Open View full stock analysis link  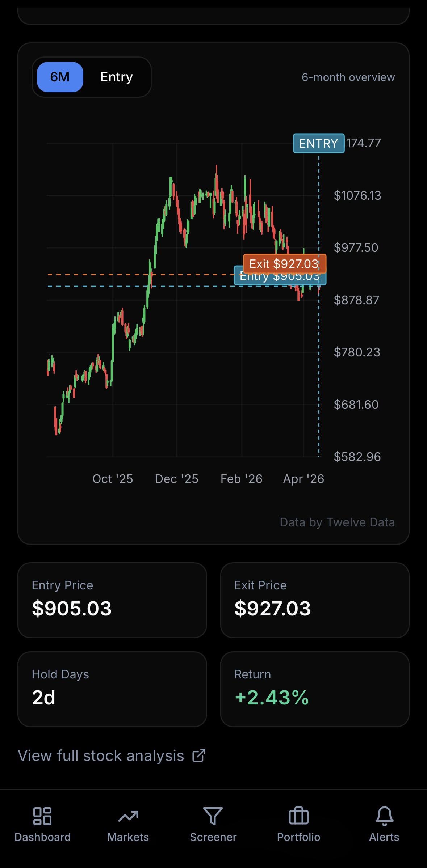click(x=101, y=755)
